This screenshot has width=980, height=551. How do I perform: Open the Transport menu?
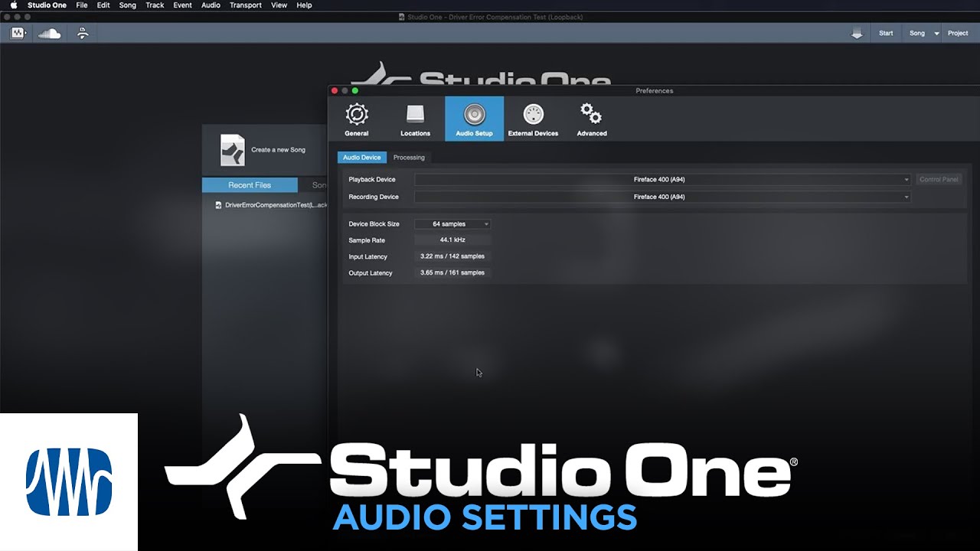click(246, 5)
